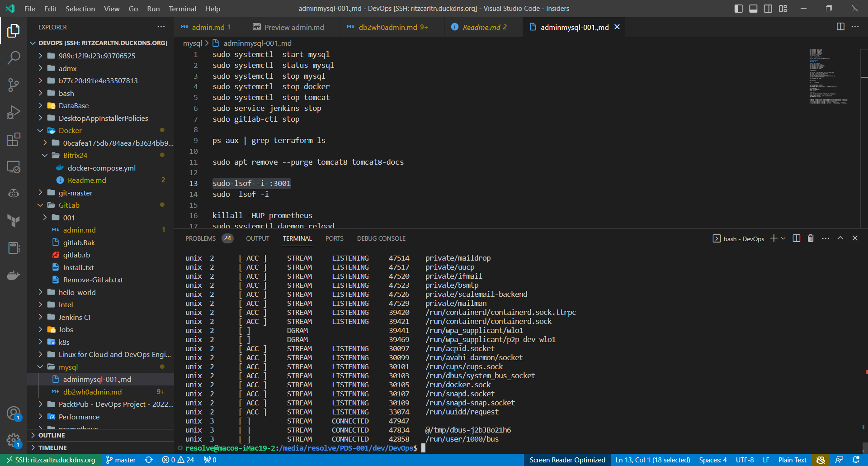This screenshot has height=466, width=868.
Task: Switch to the PORTS panel tab
Action: (x=334, y=238)
